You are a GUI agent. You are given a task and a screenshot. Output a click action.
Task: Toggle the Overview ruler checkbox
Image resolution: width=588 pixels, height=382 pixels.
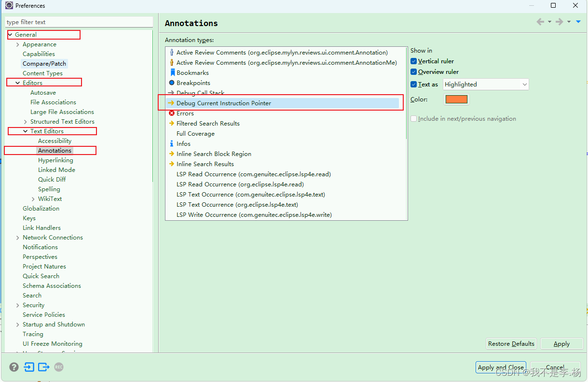[x=413, y=72]
